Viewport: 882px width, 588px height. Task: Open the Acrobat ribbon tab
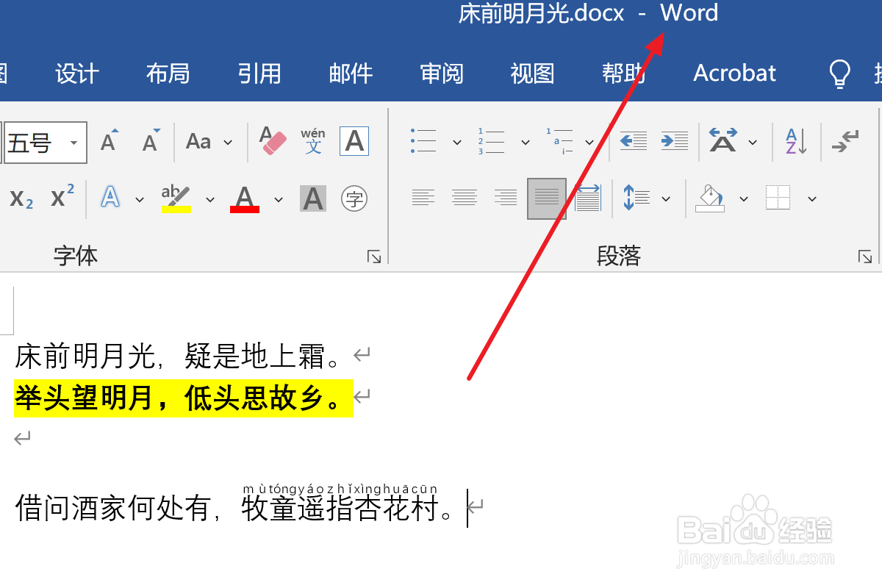734,73
